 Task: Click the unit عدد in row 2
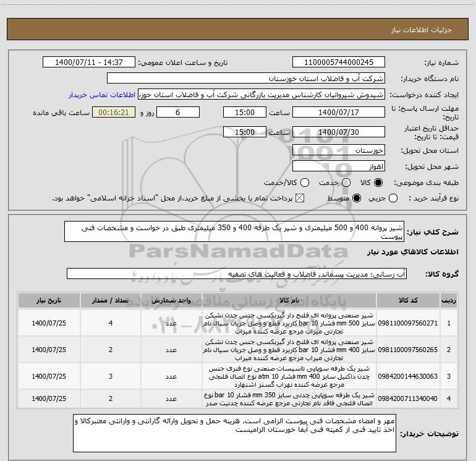(x=171, y=350)
